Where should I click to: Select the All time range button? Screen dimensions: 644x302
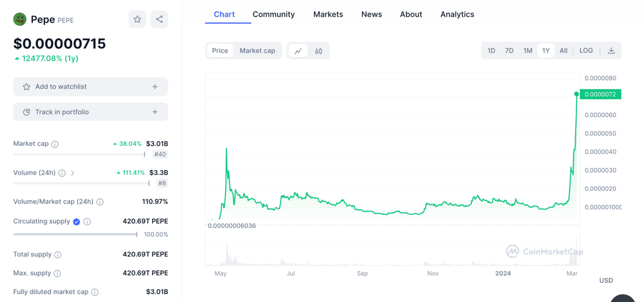[563, 51]
